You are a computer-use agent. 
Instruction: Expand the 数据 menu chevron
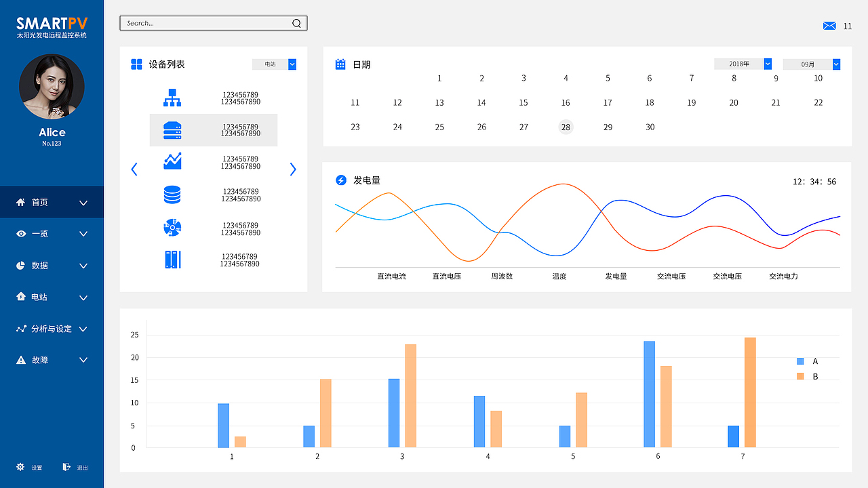83,266
